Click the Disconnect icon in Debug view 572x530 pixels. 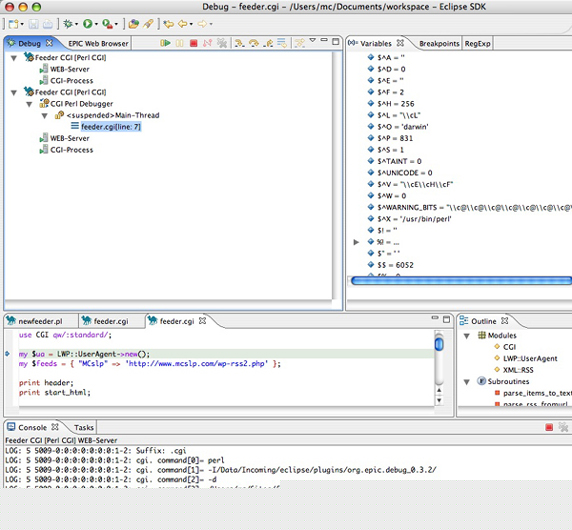(x=207, y=43)
